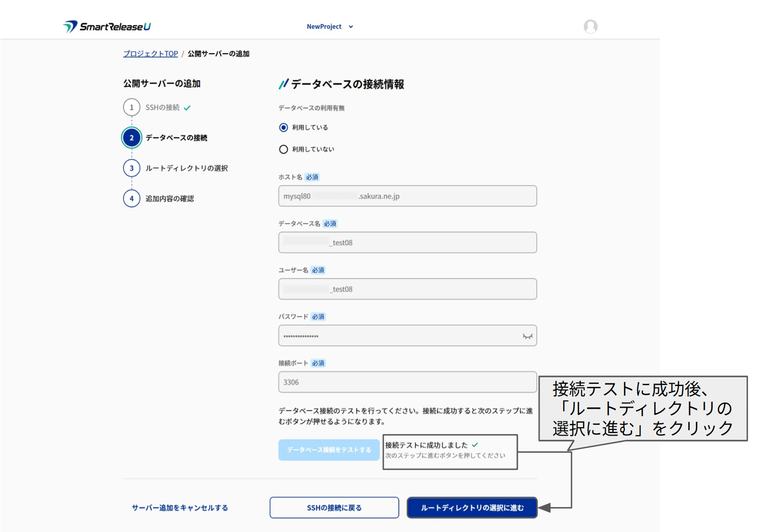Image resolution: width=759 pixels, height=532 pixels.
Task: Click the SmartReleaseU logo
Action: [x=107, y=27]
